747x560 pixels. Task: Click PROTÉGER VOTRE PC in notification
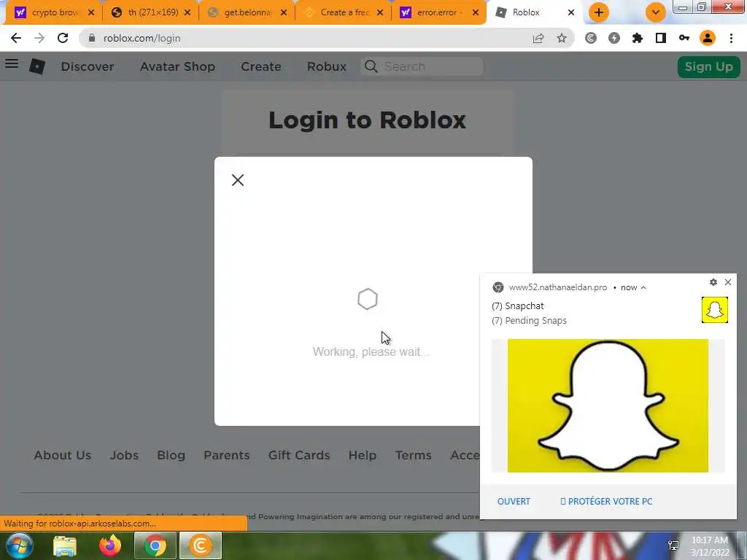[x=606, y=502]
